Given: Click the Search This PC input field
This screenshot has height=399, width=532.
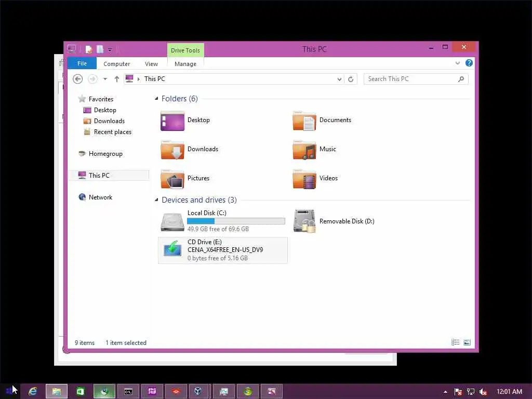Looking at the screenshot, I should (x=410, y=79).
